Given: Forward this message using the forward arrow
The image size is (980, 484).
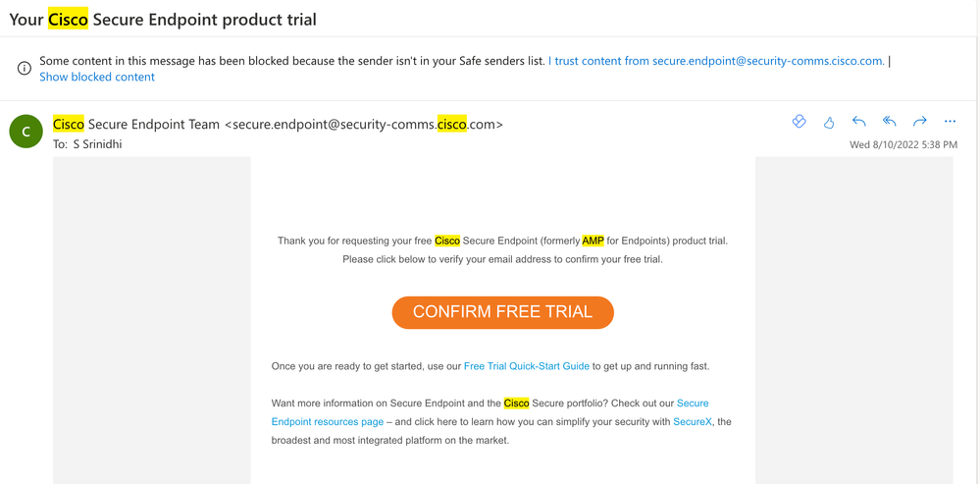Looking at the screenshot, I should coord(919,122).
